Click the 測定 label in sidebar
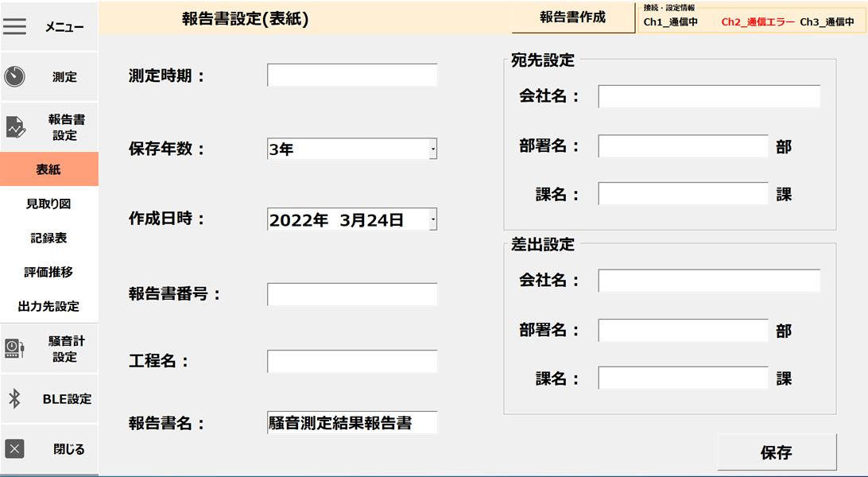The width and height of the screenshot is (868, 477). tap(64, 77)
